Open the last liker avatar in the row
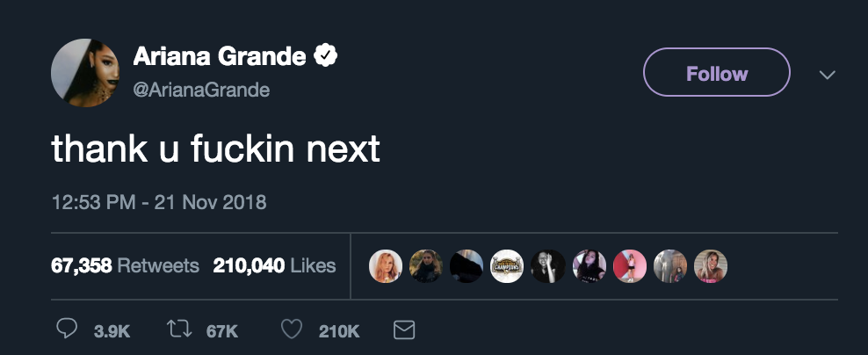The image size is (868, 355). point(710,266)
